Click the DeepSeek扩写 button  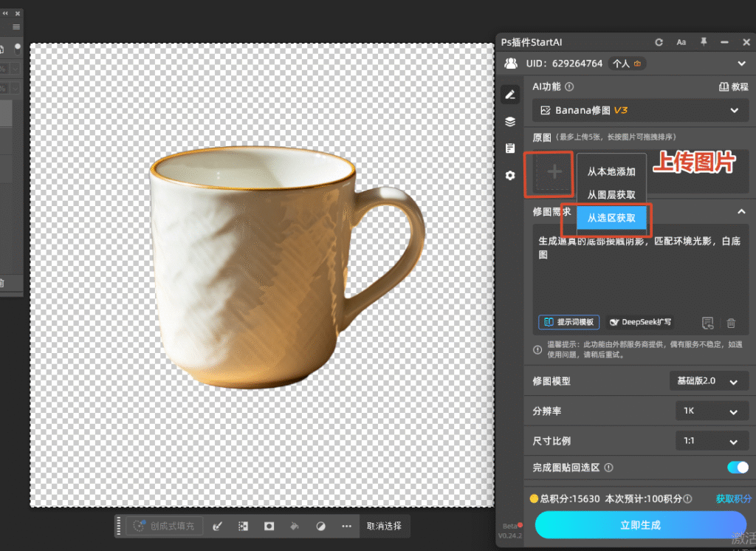pos(639,322)
